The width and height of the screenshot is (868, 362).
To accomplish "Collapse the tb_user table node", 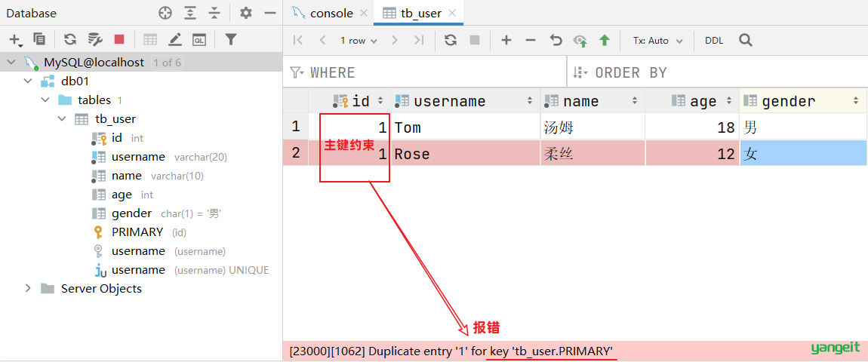I will 62,119.
